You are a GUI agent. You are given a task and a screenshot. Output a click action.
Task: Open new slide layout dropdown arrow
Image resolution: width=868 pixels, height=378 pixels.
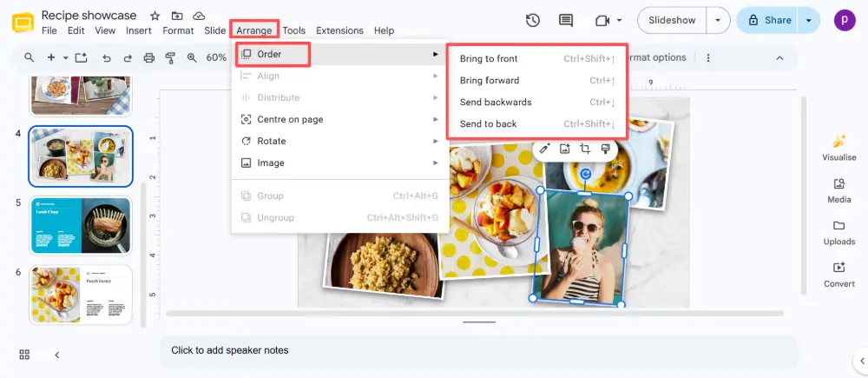pos(65,57)
